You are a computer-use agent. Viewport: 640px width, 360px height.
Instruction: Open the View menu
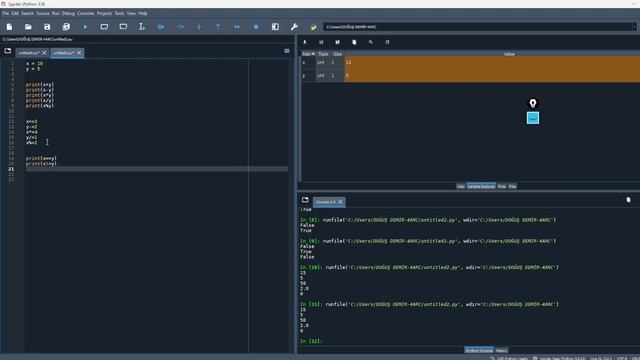131,13
